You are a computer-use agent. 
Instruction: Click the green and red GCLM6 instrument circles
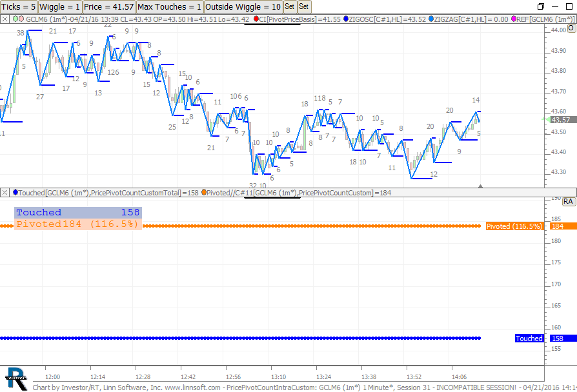[x=19, y=19]
